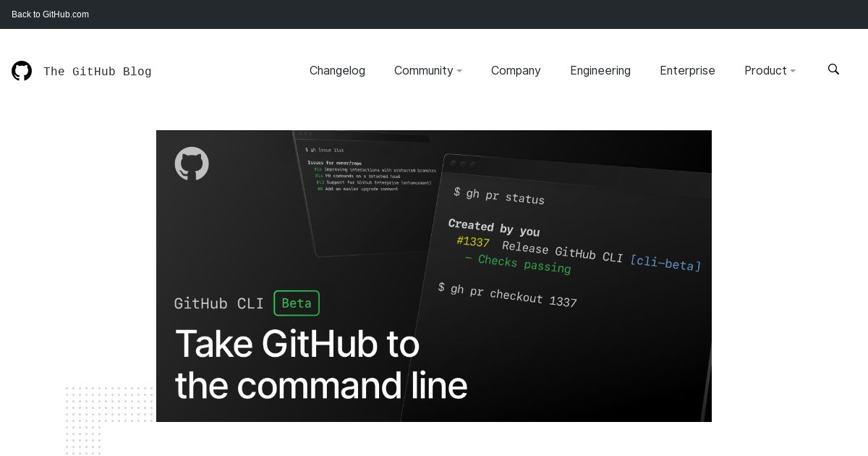Viewport: 868px width, 456px height.
Task: Expand the Community dropdown
Action: 428,70
